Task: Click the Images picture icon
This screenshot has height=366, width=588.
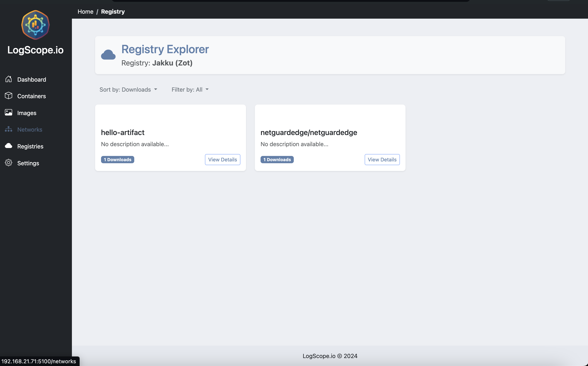Action: point(9,113)
